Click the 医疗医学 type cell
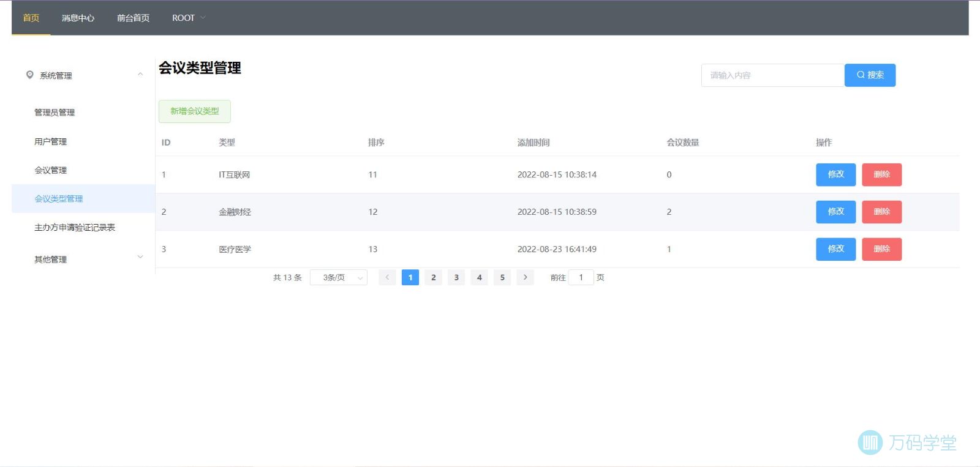This screenshot has height=467, width=980. click(x=235, y=249)
